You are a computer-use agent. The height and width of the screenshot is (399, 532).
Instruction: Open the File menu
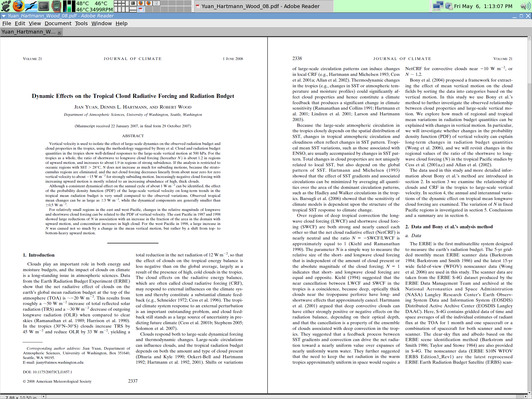pyautogui.click(x=7, y=23)
